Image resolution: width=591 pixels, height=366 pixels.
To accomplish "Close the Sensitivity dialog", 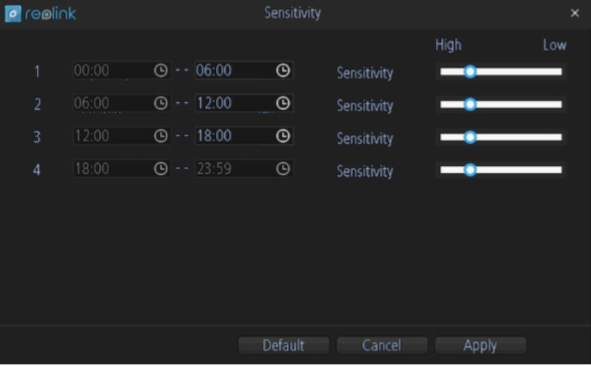I will (575, 13).
